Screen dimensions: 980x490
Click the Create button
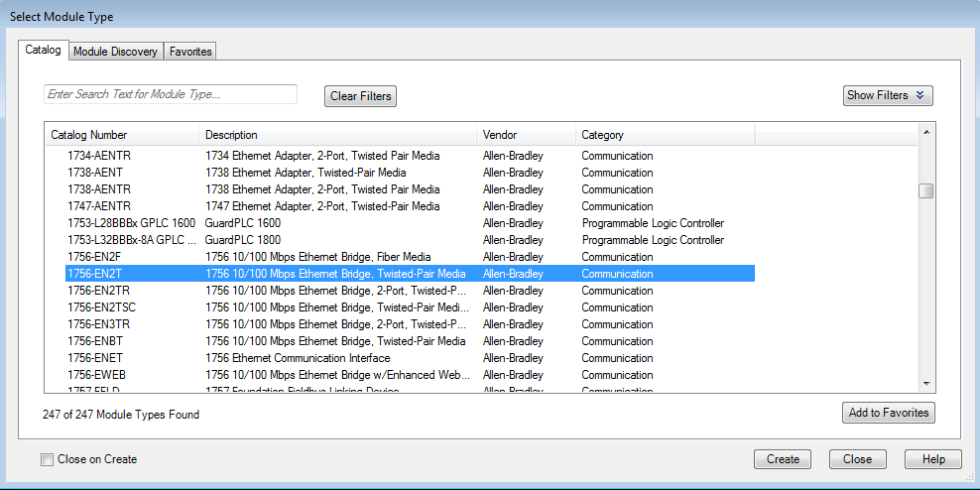click(x=783, y=459)
